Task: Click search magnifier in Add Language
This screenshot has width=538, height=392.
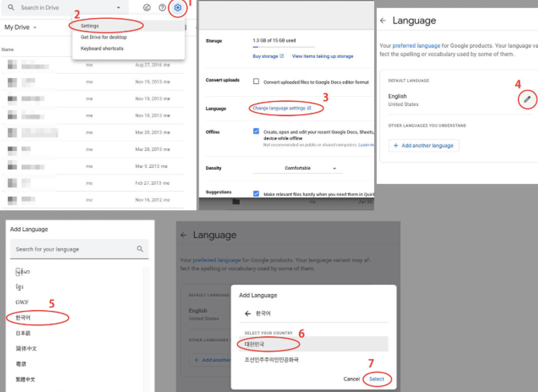Action: [x=140, y=249]
